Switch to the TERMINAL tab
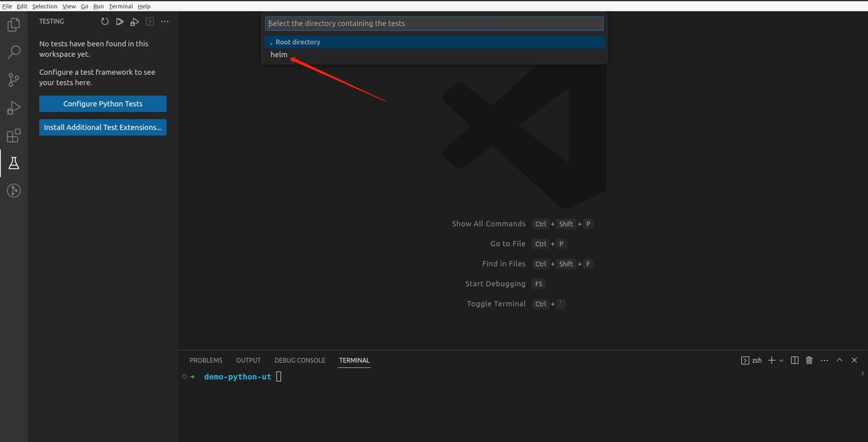Image resolution: width=868 pixels, height=442 pixels. pyautogui.click(x=354, y=360)
